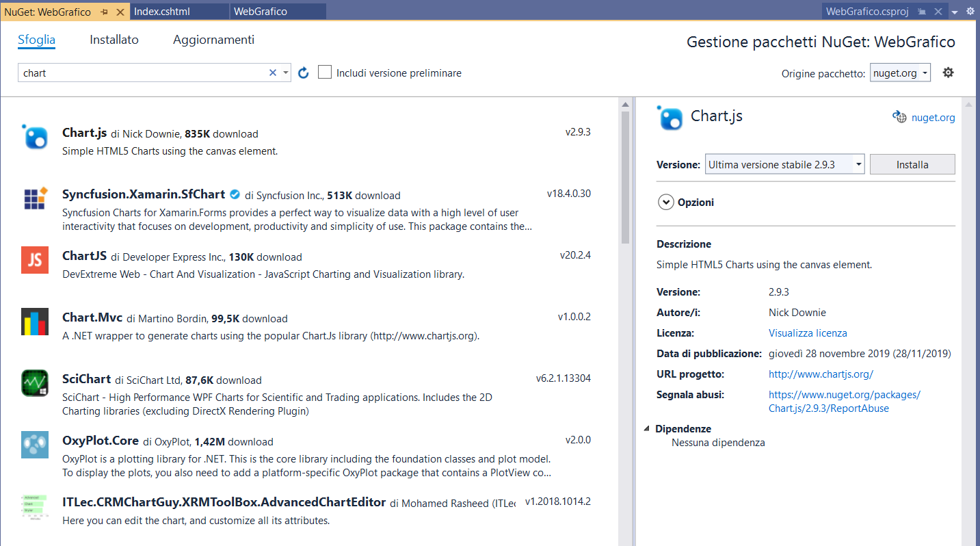Viewport: 980px width, 546px height.
Task: Switch to the Sfoglia tab
Action: pyautogui.click(x=36, y=40)
